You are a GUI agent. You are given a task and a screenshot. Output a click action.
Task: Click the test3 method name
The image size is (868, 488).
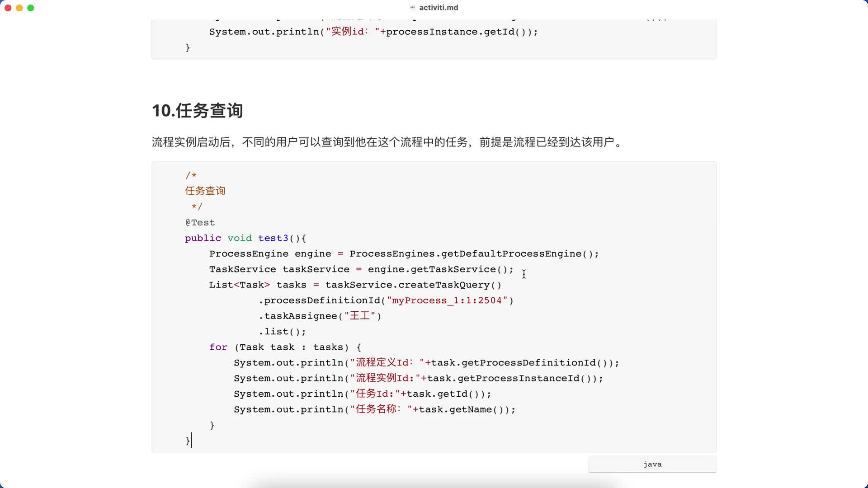273,238
